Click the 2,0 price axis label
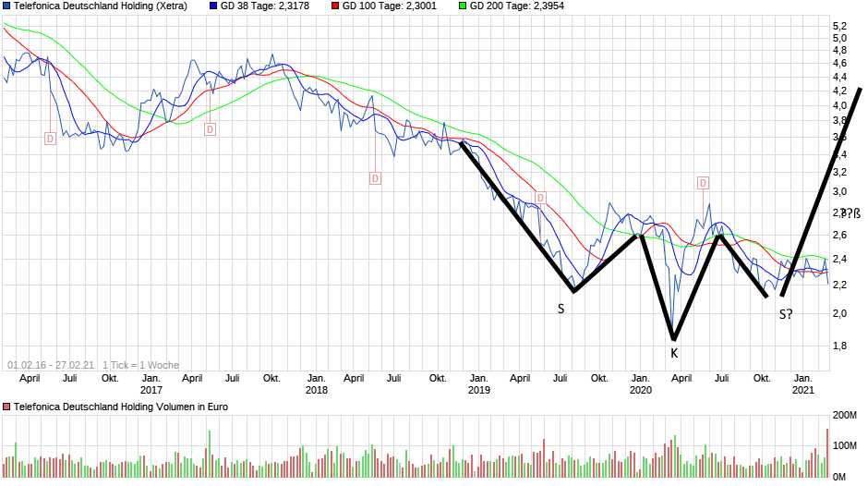The height and width of the screenshot is (486, 868). (839, 313)
